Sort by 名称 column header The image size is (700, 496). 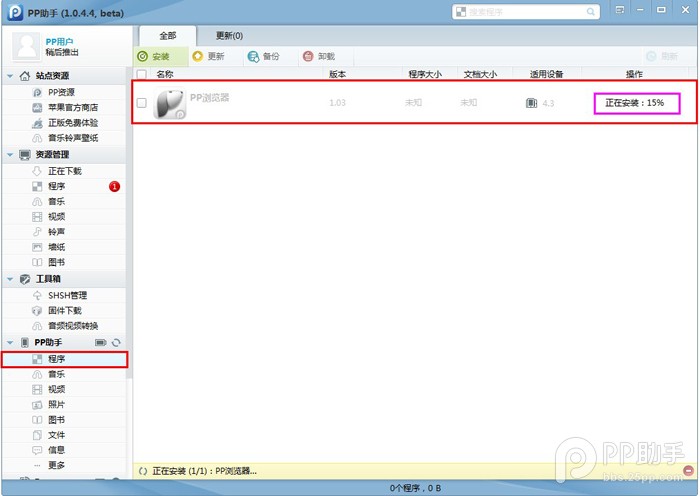pos(165,74)
